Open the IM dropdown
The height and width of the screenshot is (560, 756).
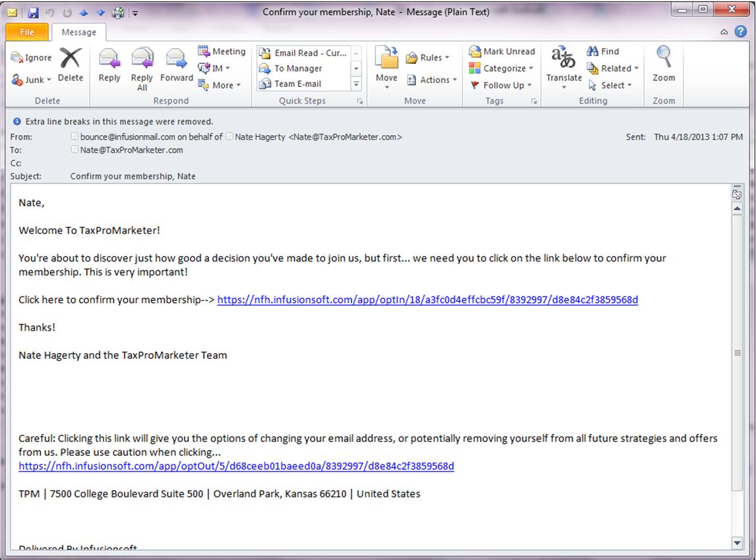(214, 68)
